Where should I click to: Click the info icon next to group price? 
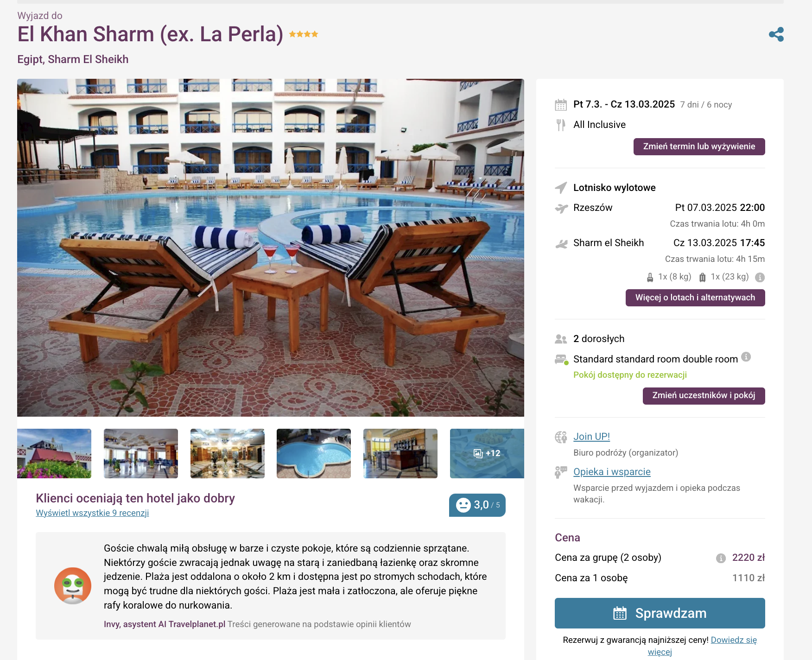coord(721,558)
